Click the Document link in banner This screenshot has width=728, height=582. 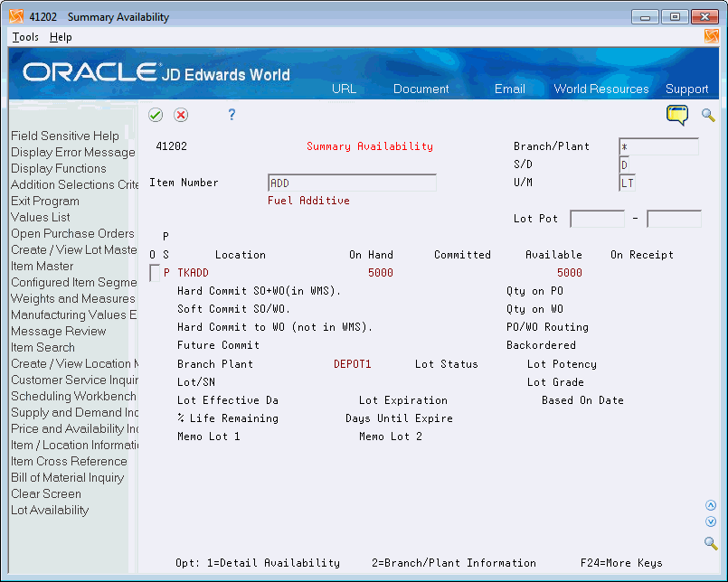pyautogui.click(x=421, y=89)
